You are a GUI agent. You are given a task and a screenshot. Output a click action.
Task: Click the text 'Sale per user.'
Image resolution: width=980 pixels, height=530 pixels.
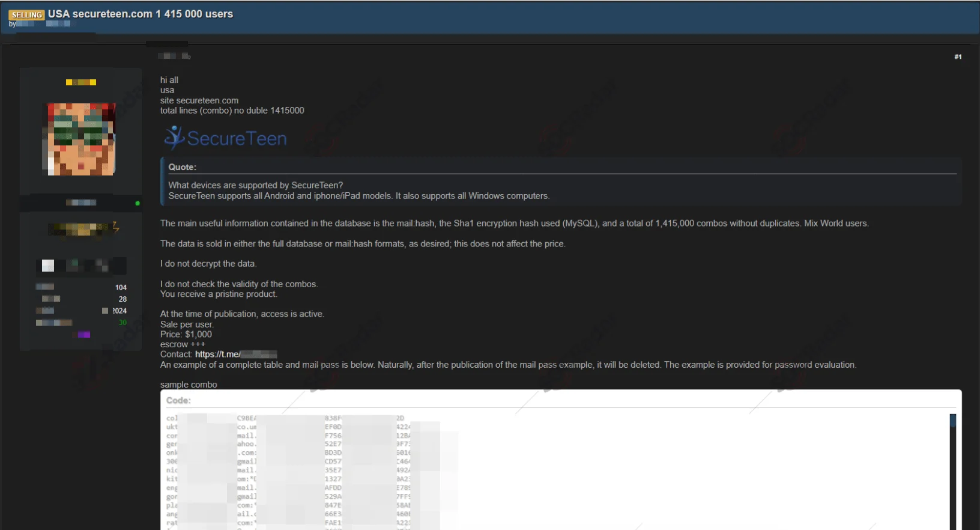187,324
